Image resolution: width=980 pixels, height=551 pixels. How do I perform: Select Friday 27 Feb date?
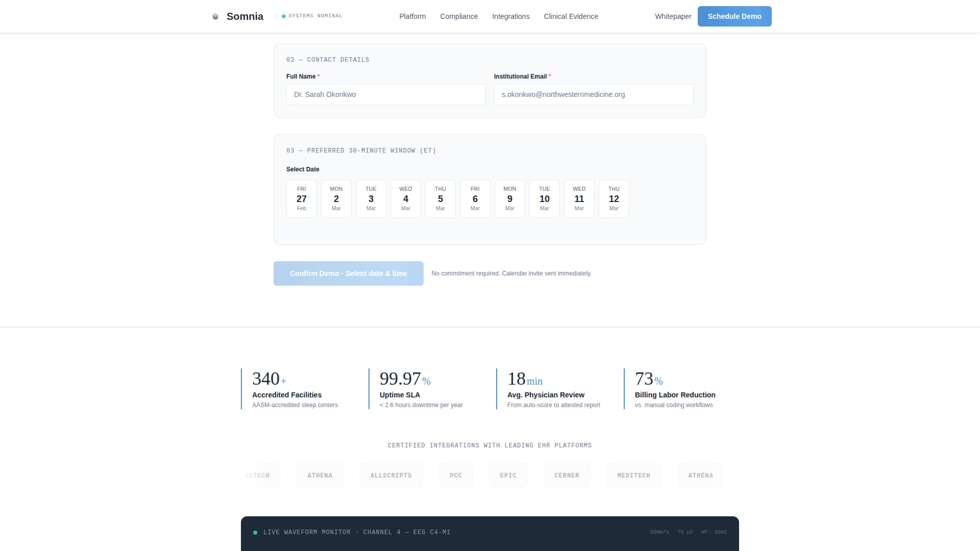click(x=302, y=198)
